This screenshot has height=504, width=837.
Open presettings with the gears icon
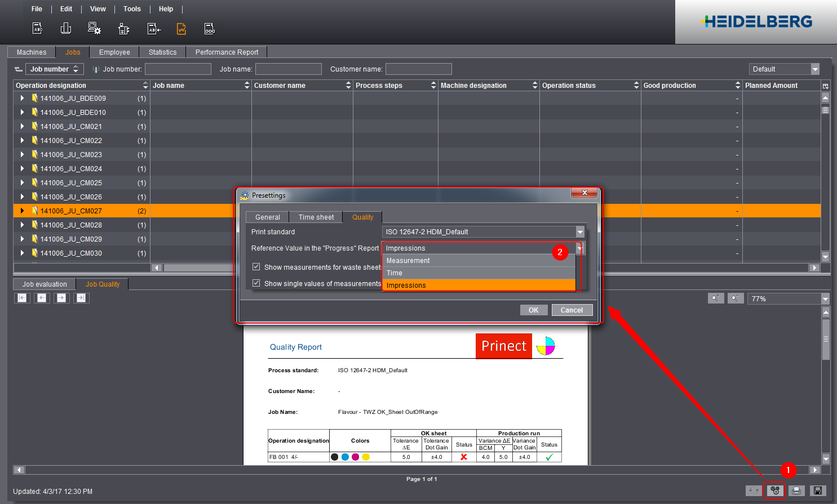775,490
